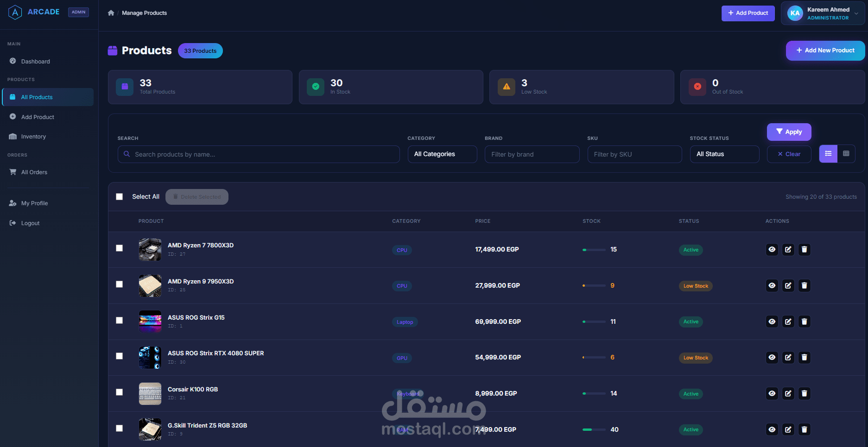The height and width of the screenshot is (447, 868).
Task: Tick the Select All checkbox
Action: (x=120, y=197)
